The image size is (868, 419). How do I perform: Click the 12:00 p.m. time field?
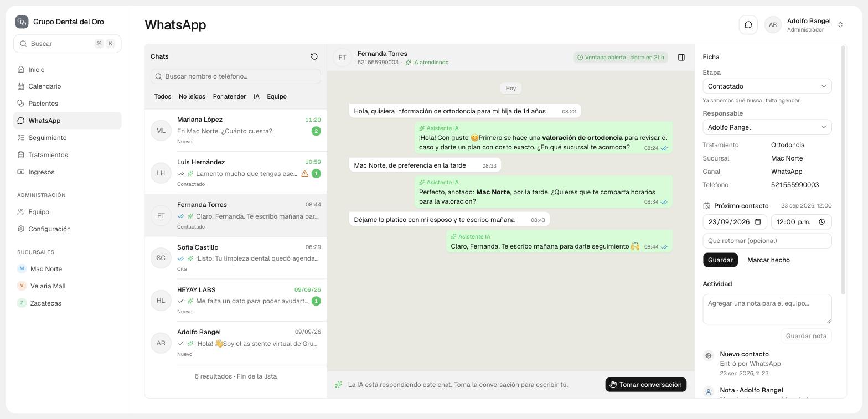tap(801, 222)
